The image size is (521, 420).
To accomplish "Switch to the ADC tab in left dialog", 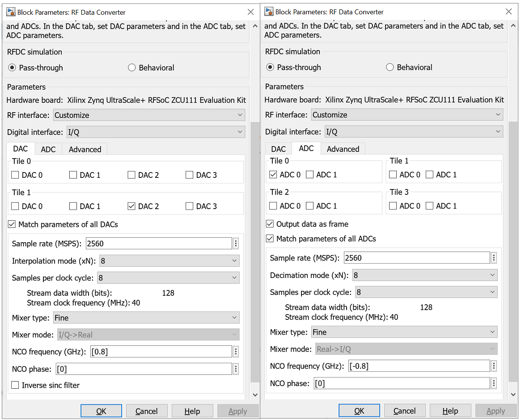I will point(48,149).
